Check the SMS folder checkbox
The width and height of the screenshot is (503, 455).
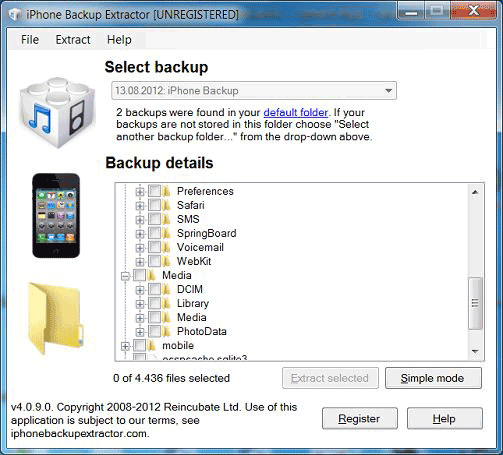click(x=154, y=219)
